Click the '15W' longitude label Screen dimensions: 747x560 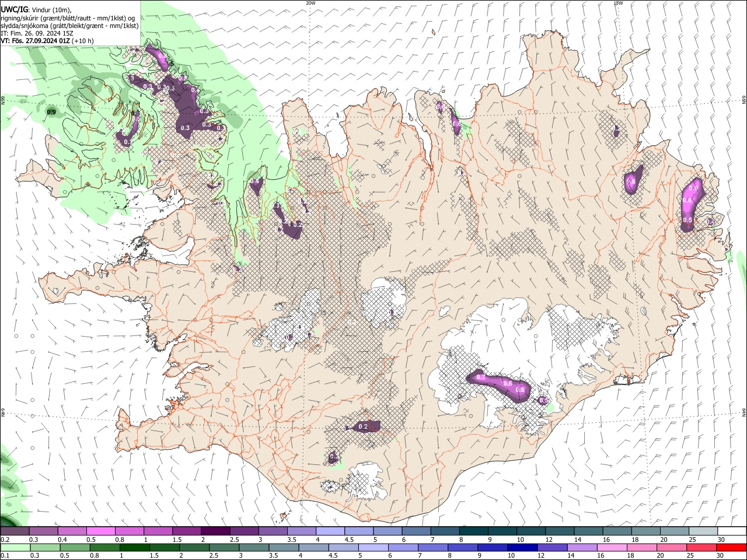(x=618, y=3)
